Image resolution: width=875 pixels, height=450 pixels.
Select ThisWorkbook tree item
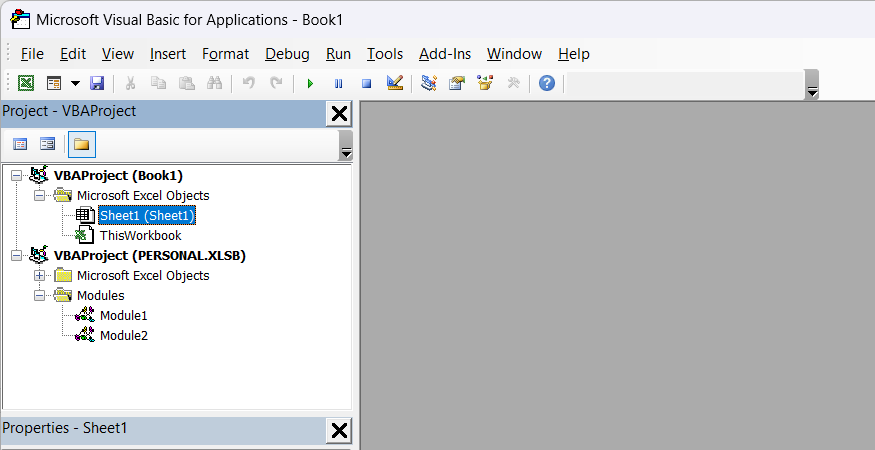[x=141, y=236]
